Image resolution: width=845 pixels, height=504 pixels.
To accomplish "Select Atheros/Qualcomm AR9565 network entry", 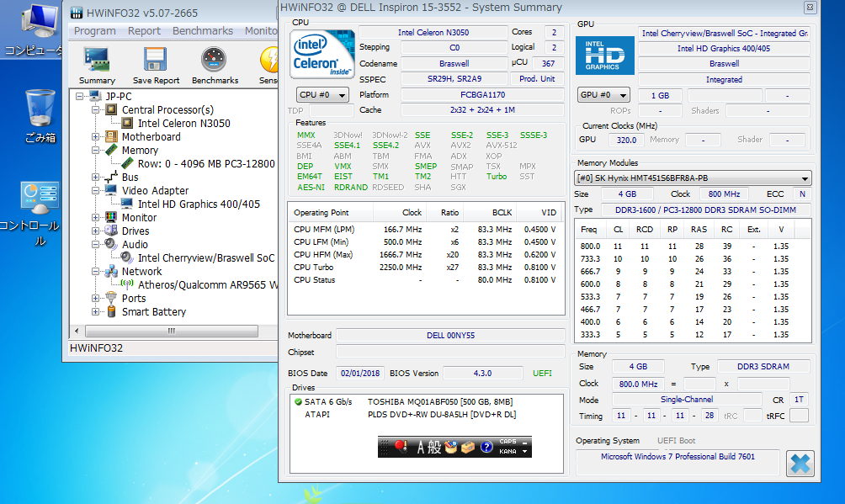I will [208, 285].
